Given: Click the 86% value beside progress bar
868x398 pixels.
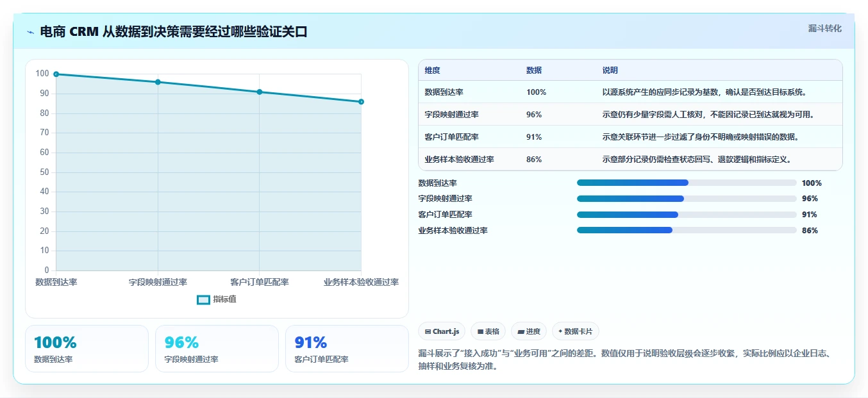Looking at the screenshot, I should tap(810, 231).
